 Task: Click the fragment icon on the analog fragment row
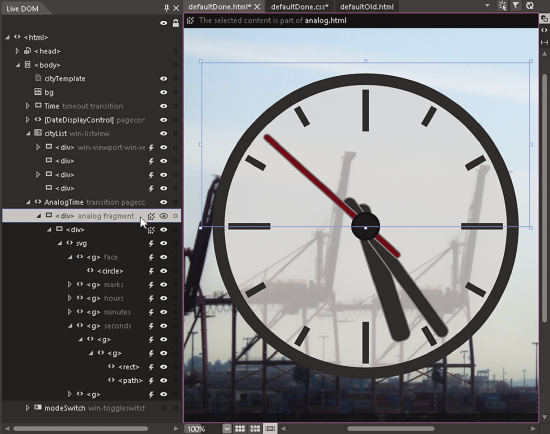(x=151, y=216)
